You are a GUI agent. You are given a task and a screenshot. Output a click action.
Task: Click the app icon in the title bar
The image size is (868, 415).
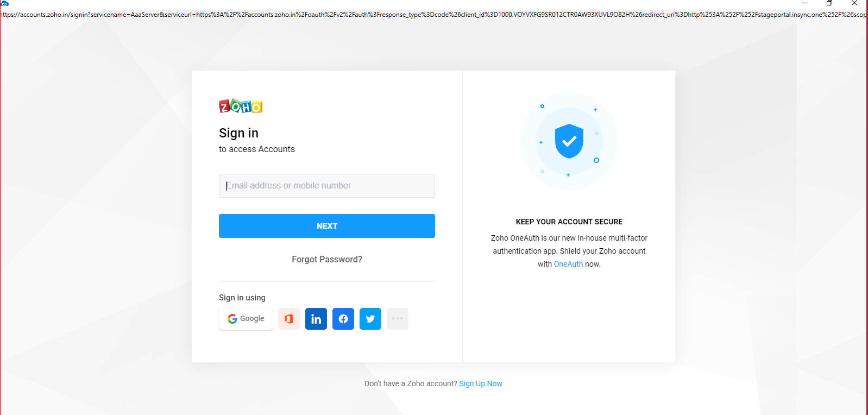[x=5, y=3]
